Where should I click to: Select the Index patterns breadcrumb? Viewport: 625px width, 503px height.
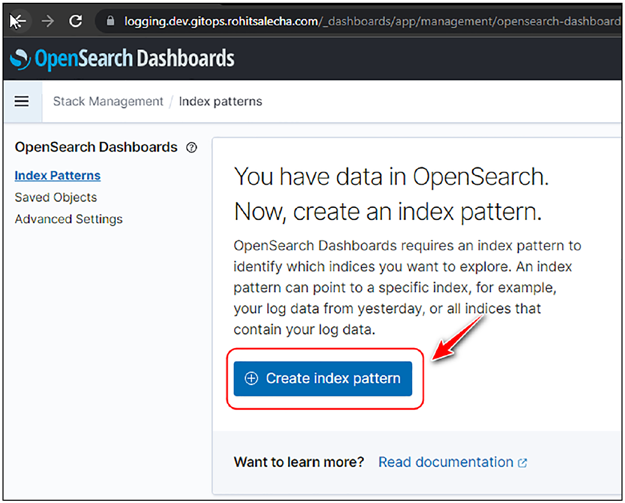coord(220,101)
